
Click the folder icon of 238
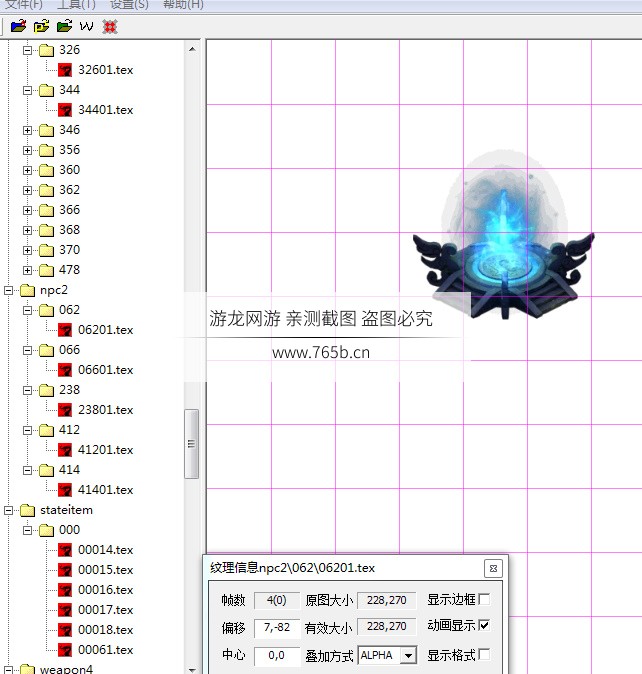coord(46,390)
